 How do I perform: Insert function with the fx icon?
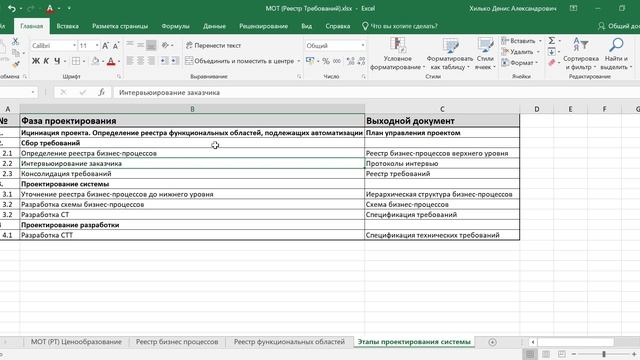click(102, 93)
